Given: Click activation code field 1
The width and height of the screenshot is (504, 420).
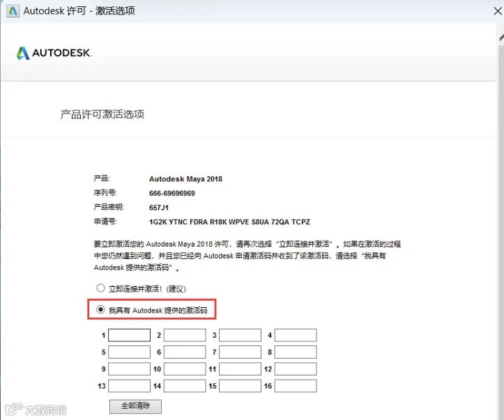Looking at the screenshot, I should [x=129, y=335].
